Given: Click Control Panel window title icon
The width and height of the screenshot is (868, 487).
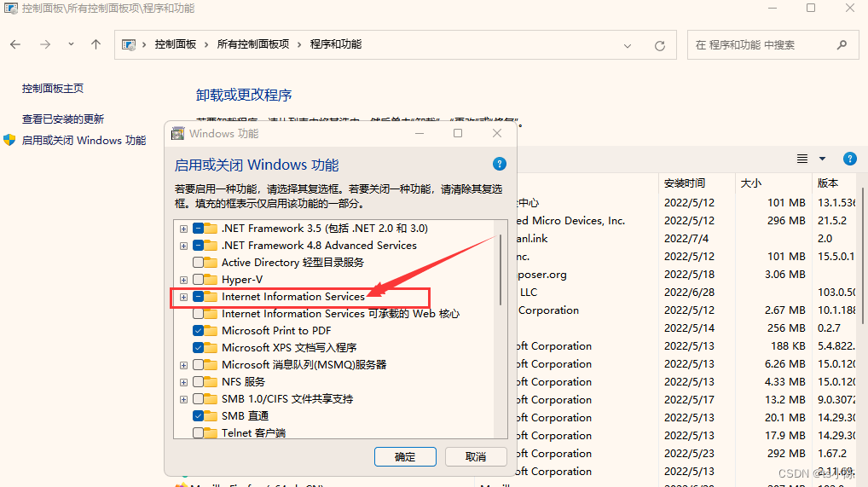Looking at the screenshot, I should (10, 9).
